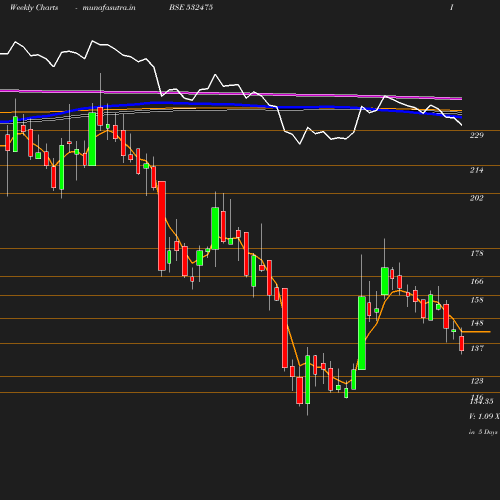Viewport: 500px width, 500px height.
Task: Select the 137 price level label
Action: click(x=477, y=348)
